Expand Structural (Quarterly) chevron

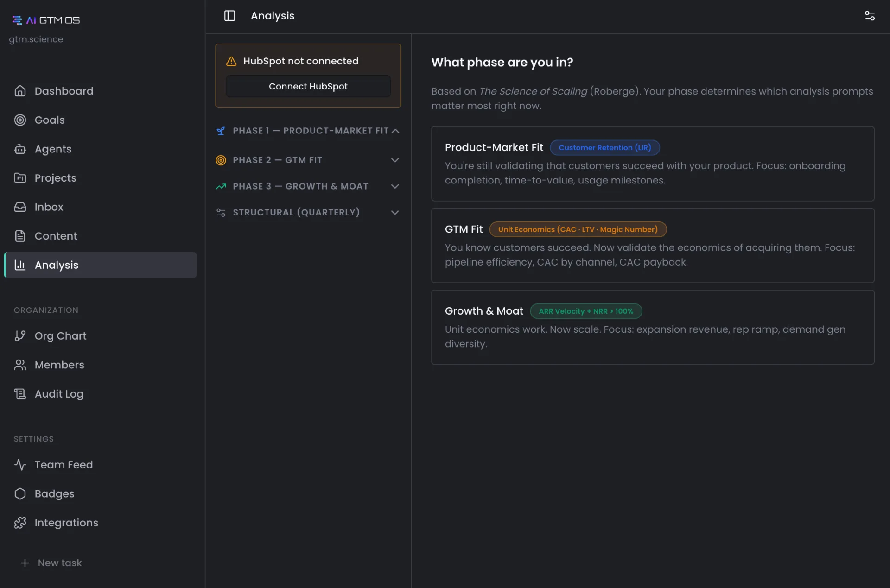(x=395, y=213)
